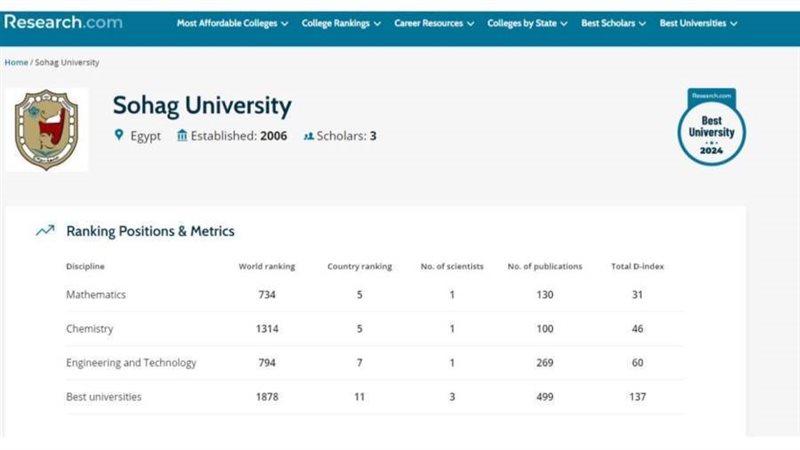Expand Most Affordable Colleges dropdown
800x450 pixels.
tap(232, 23)
